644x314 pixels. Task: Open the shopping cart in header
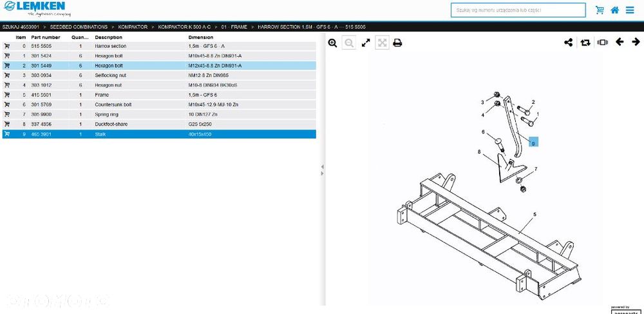click(x=600, y=10)
